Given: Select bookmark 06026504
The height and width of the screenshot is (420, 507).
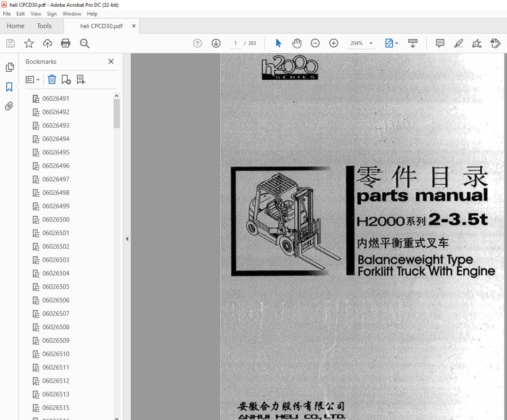Looking at the screenshot, I should point(56,273).
